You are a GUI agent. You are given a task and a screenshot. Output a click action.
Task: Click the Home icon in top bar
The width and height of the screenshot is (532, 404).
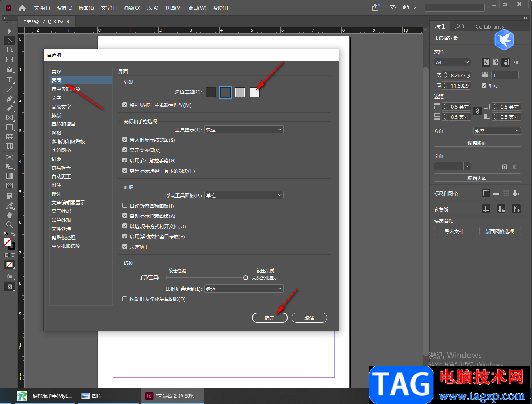point(22,8)
